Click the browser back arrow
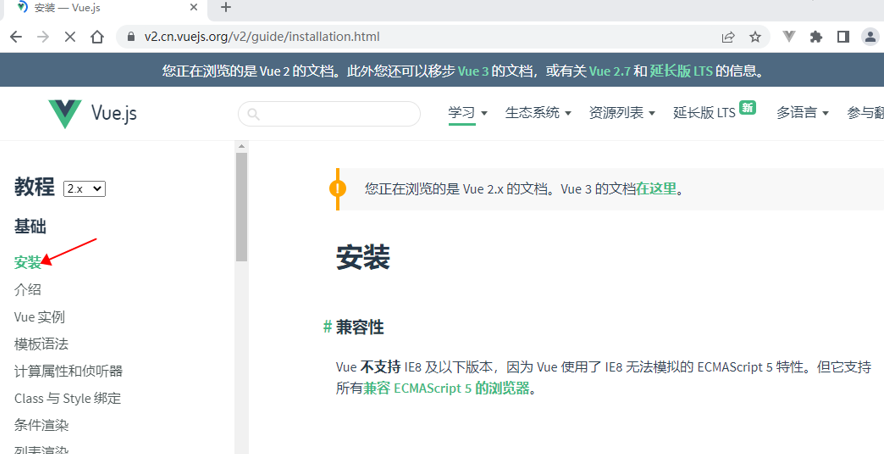This screenshot has height=454, width=884. 16,37
